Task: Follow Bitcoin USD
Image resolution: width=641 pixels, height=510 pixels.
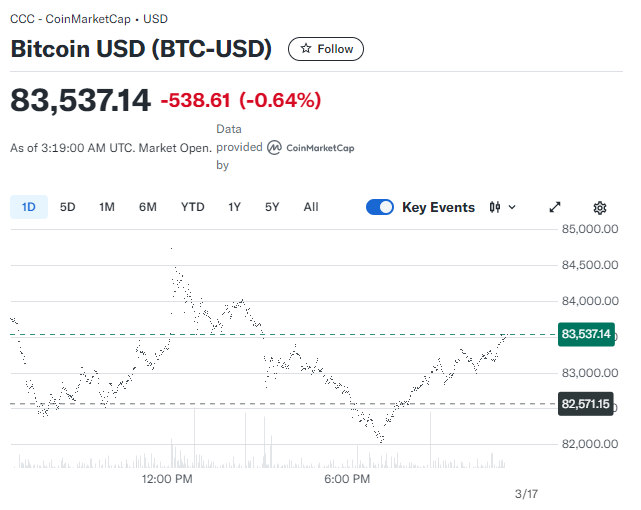Action: (x=326, y=49)
